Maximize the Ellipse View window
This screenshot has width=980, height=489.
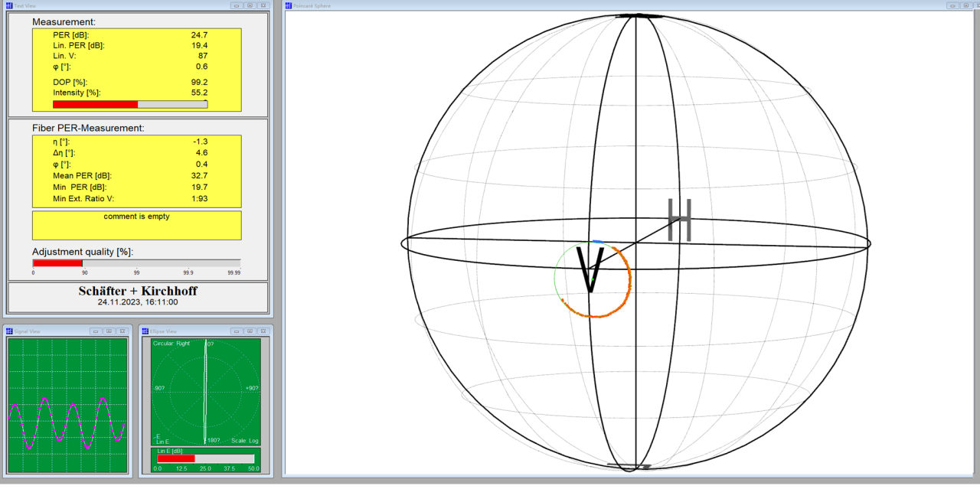click(250, 331)
